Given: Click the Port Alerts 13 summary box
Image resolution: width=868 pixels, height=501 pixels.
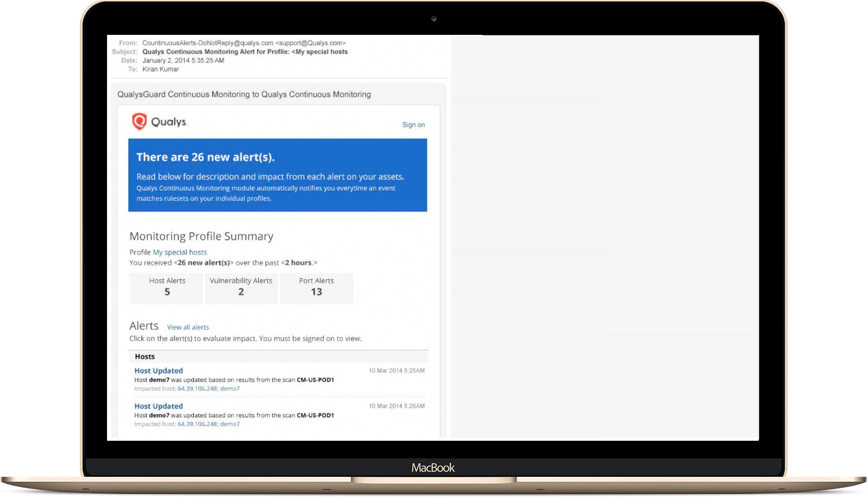Looking at the screenshot, I should coord(316,288).
